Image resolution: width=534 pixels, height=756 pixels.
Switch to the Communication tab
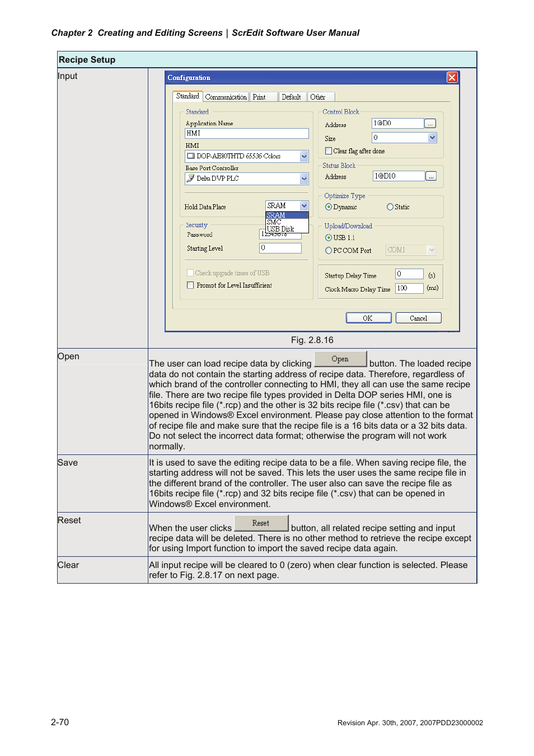click(226, 97)
